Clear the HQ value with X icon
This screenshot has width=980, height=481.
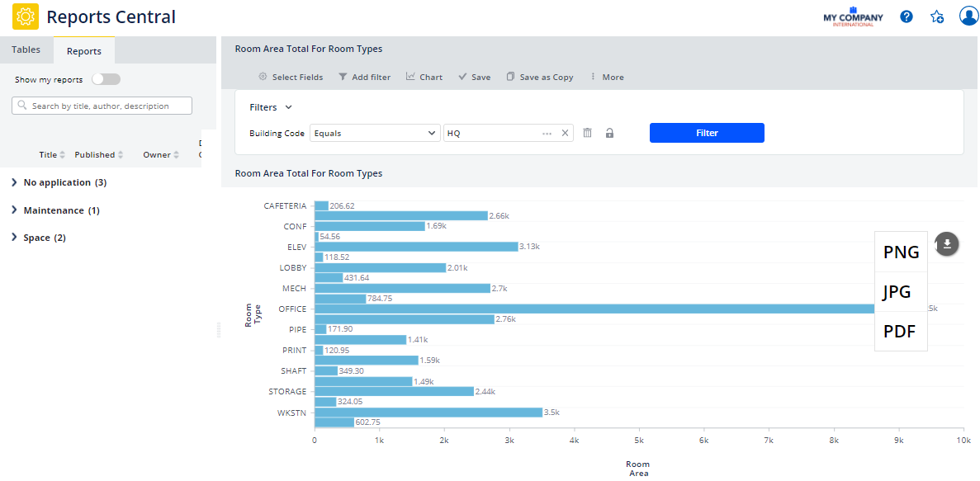(x=565, y=133)
